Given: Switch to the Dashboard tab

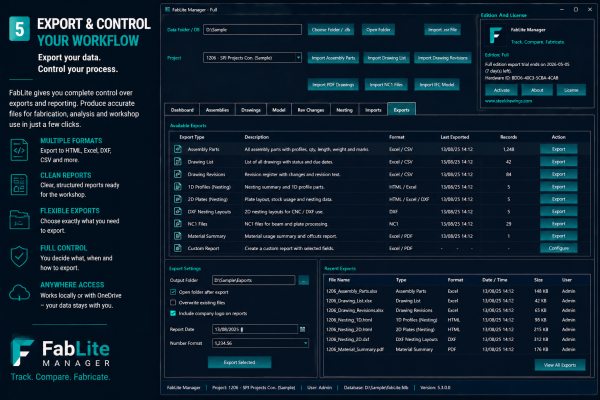Looking at the screenshot, I should (182, 110).
